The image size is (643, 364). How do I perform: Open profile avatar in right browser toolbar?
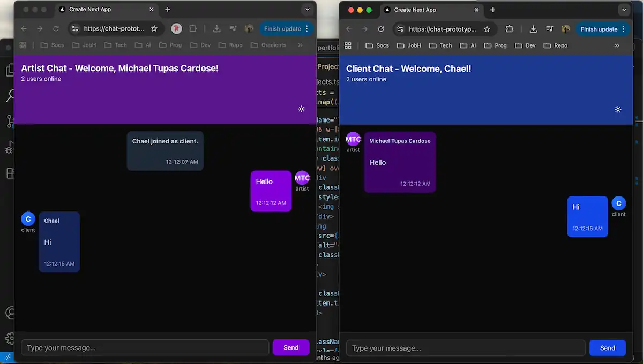point(566,29)
